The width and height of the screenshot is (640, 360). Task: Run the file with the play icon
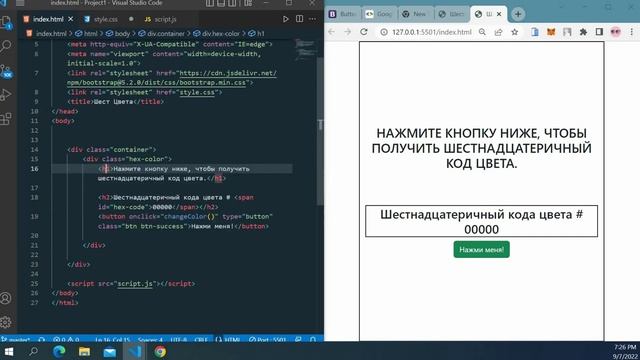tap(285, 19)
